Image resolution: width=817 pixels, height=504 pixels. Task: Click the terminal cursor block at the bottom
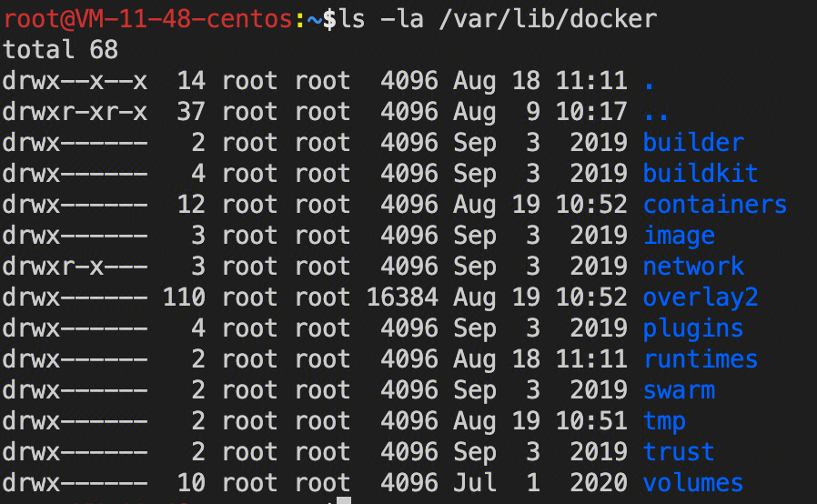(x=343, y=499)
